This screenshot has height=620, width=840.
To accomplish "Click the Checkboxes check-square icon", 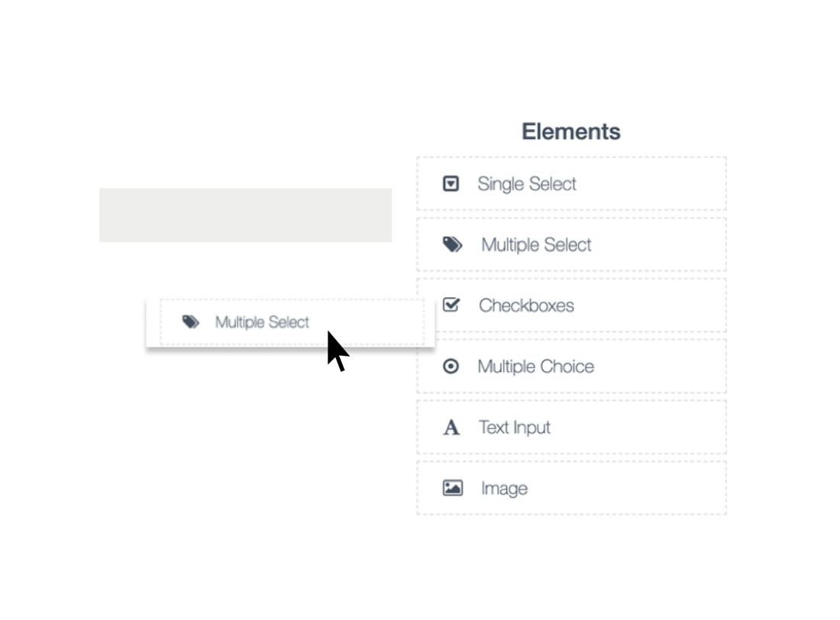I will click(451, 305).
